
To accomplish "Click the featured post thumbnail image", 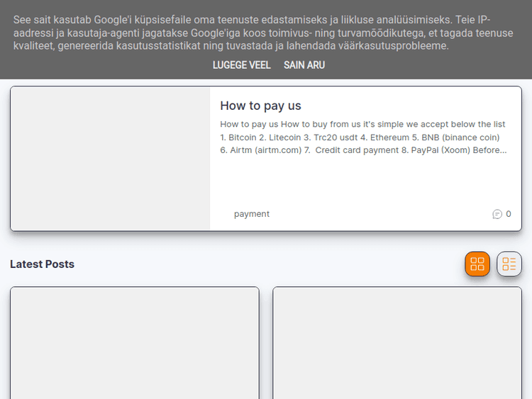I will pyautogui.click(x=110, y=159).
